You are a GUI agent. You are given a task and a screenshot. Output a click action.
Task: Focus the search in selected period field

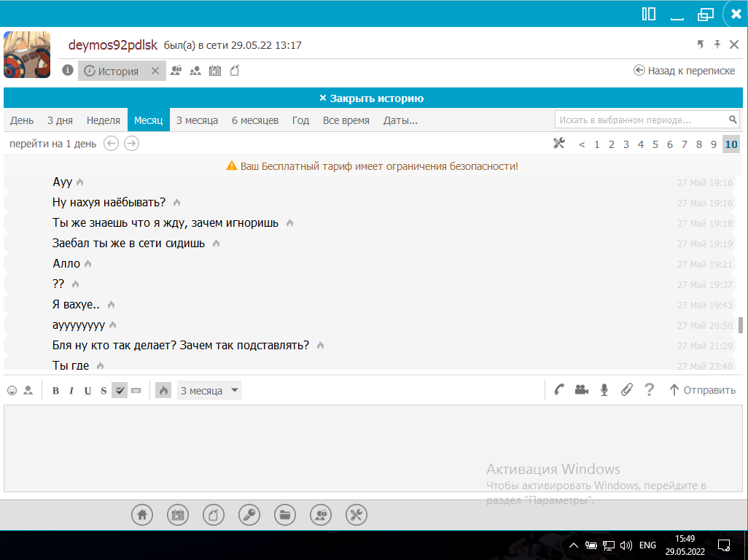642,120
